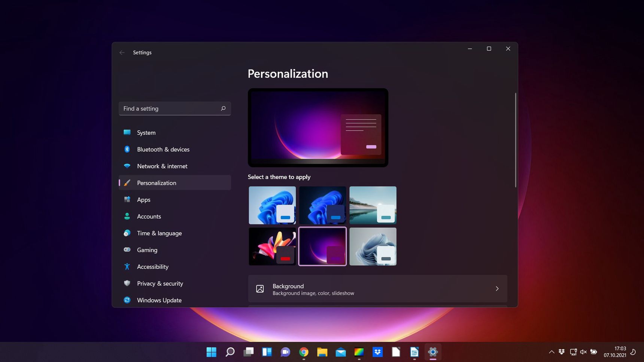Launch Google Chrome from the taskbar

tap(304, 352)
